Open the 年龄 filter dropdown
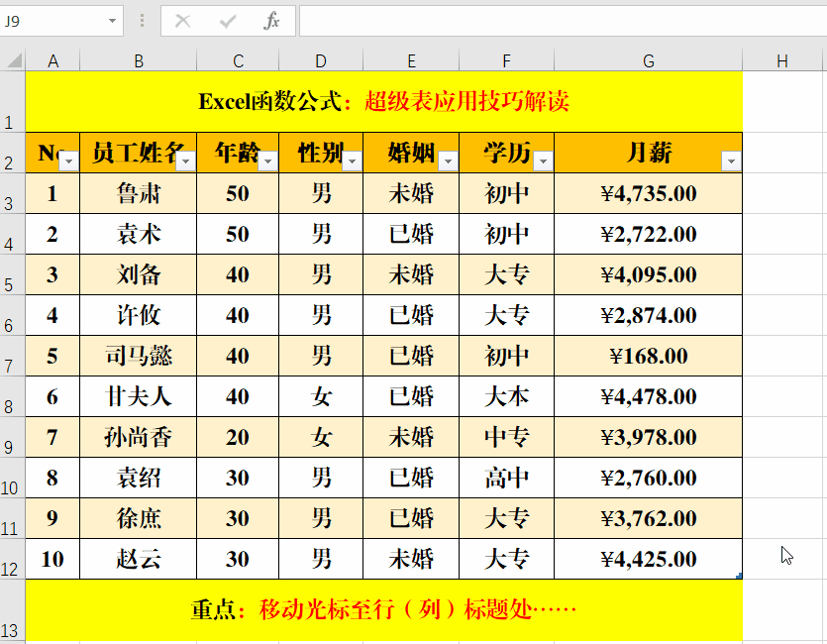The image size is (827, 644). [x=268, y=161]
